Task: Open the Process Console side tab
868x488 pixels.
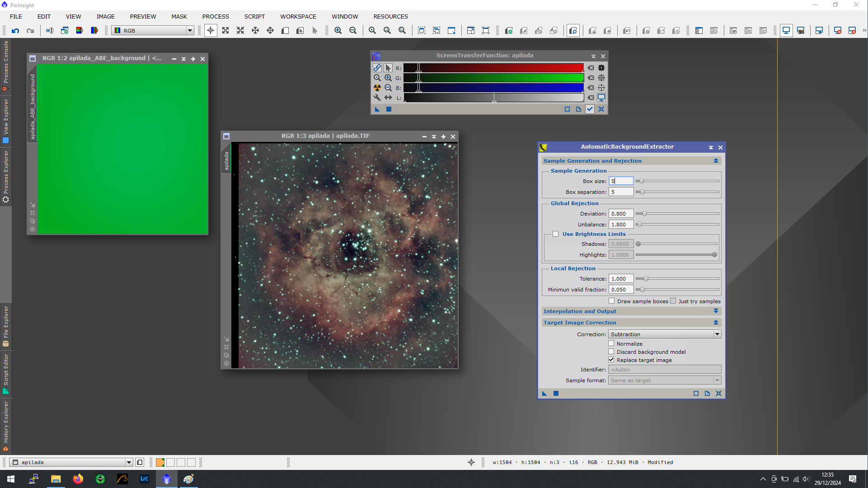Action: (6, 66)
